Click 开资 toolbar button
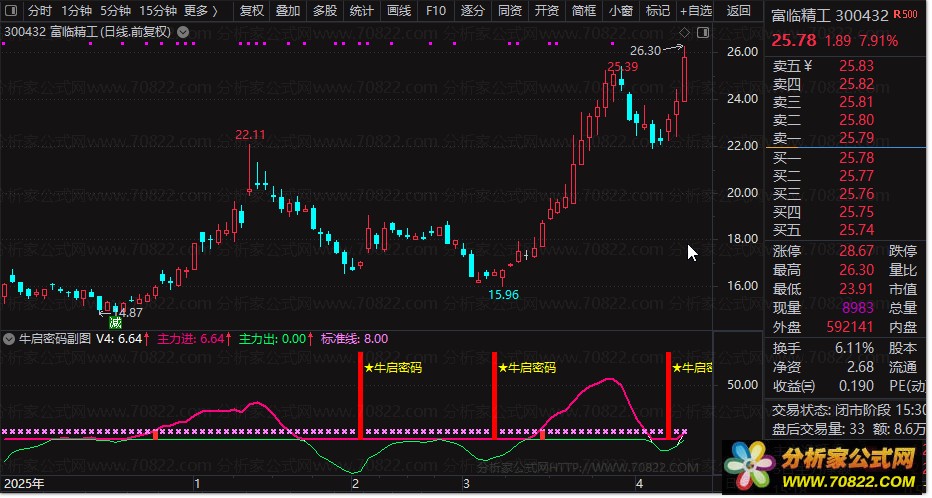The image size is (932, 498). 546,11
